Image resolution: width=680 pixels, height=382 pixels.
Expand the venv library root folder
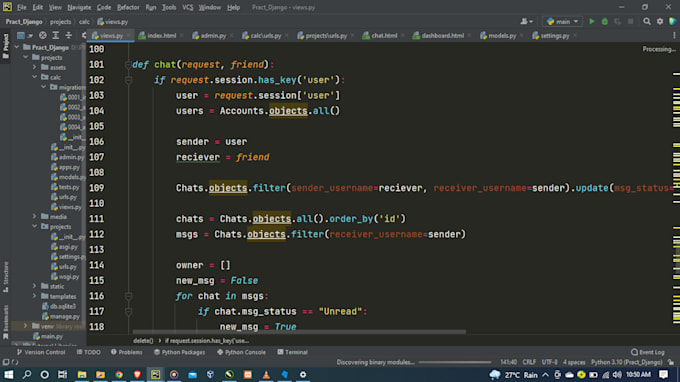click(25, 326)
